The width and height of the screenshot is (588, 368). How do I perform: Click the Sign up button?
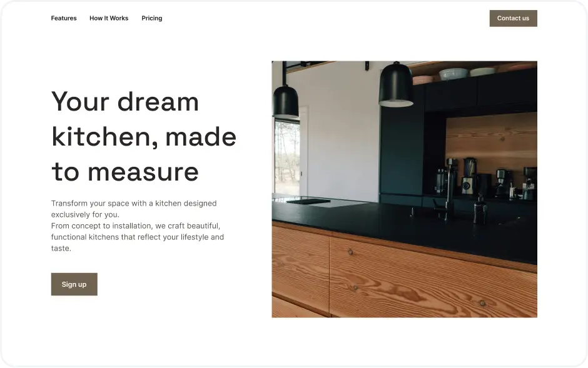pyautogui.click(x=74, y=284)
